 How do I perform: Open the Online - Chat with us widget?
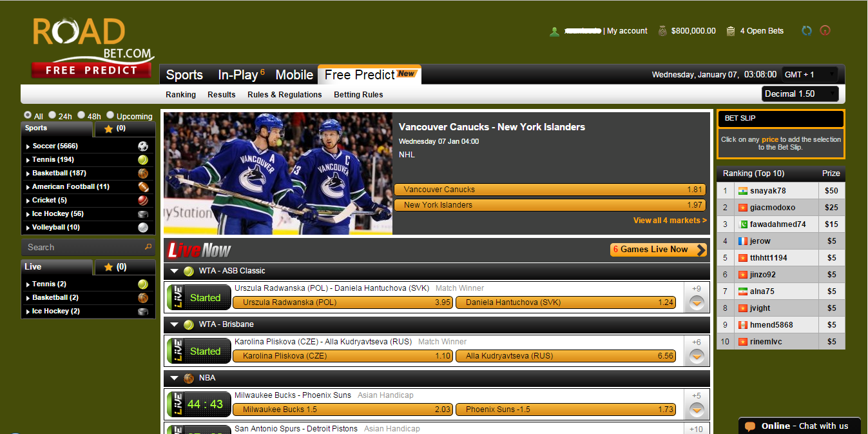point(799,426)
